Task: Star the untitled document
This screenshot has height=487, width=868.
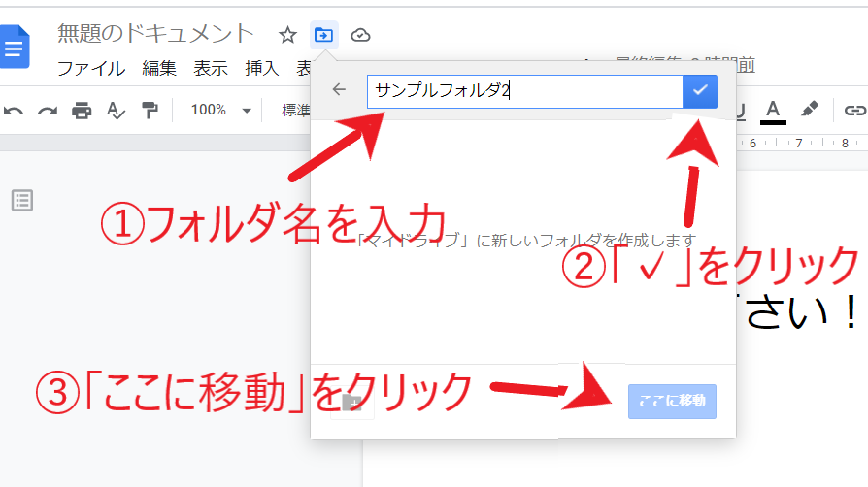Action: [x=287, y=36]
